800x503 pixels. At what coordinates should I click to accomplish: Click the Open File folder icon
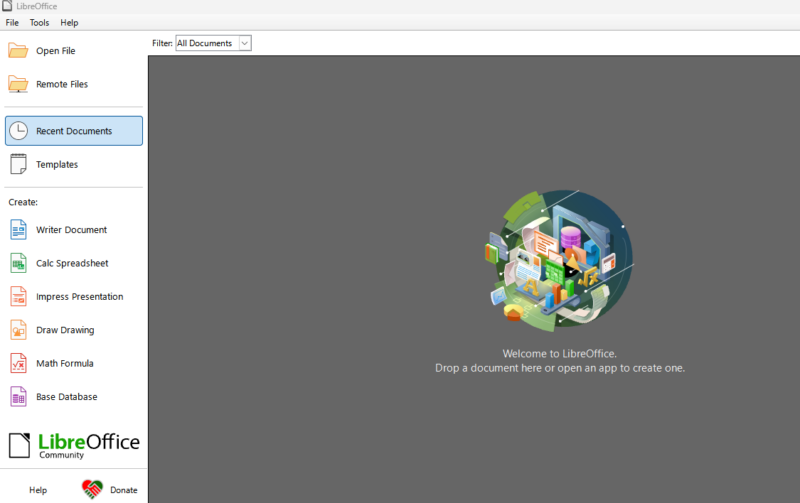[18, 51]
